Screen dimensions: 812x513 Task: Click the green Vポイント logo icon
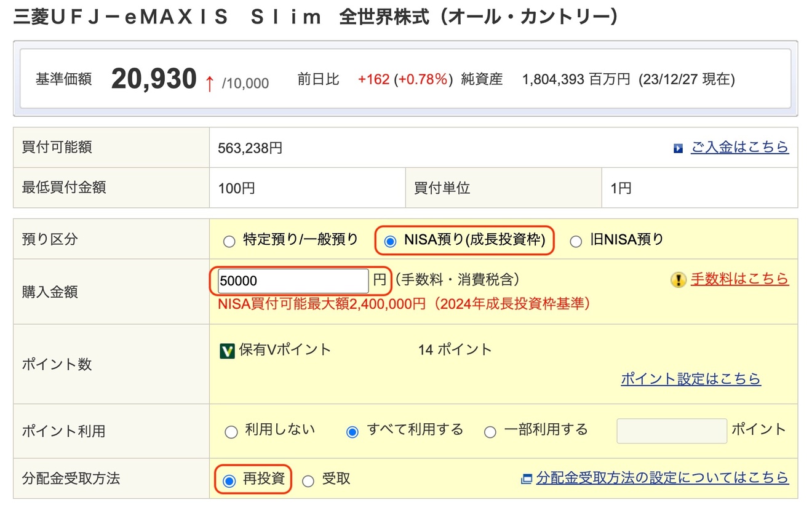click(x=227, y=351)
